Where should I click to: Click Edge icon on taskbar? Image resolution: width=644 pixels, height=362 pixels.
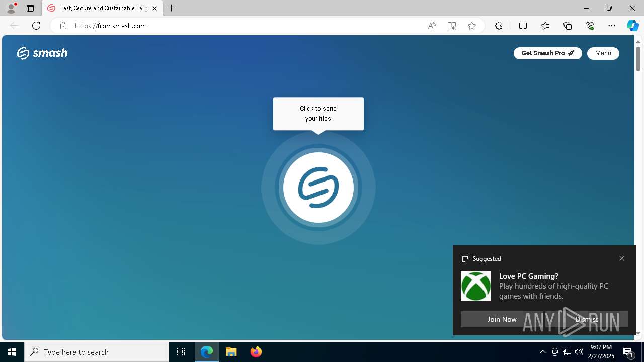coord(207,352)
